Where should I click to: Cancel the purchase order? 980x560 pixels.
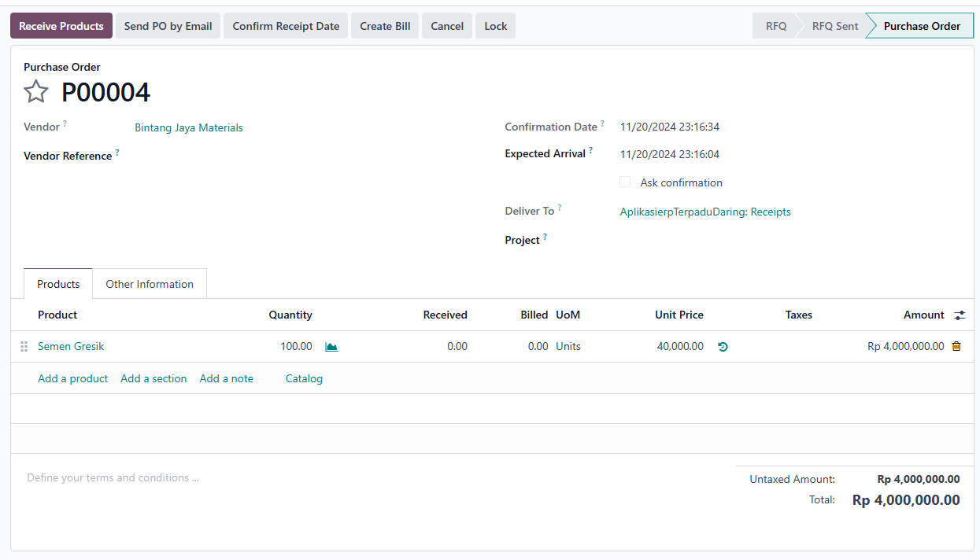[447, 26]
